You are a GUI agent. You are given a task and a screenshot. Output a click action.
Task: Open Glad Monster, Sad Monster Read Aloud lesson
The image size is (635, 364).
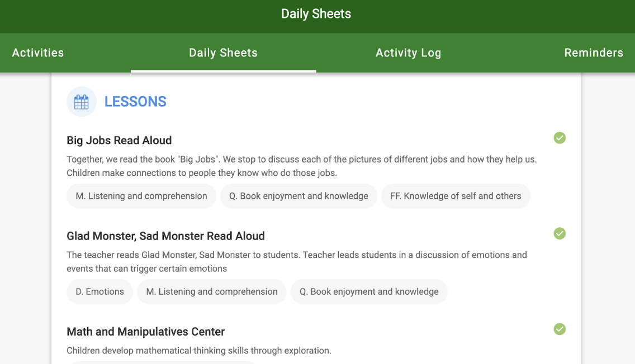[165, 236]
